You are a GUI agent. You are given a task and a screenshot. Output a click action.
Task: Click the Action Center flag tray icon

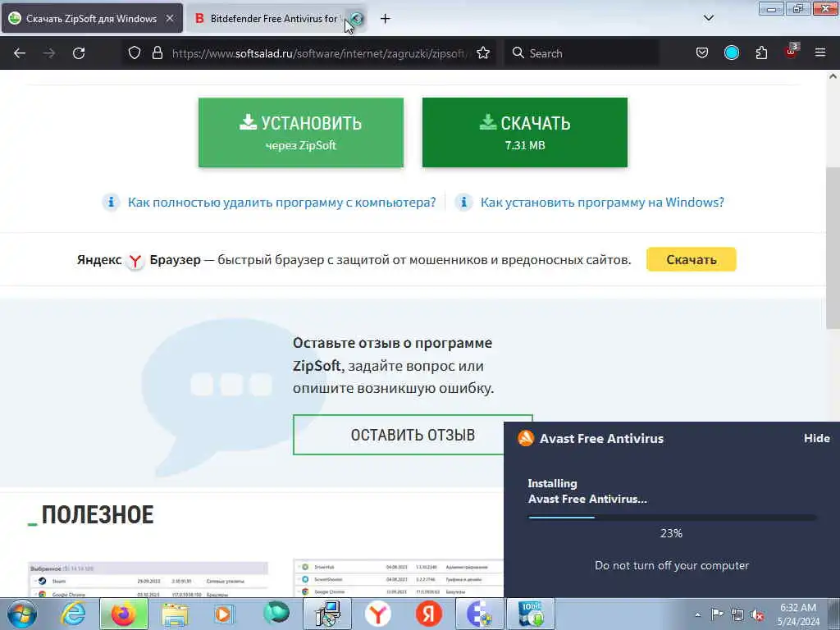[717, 614]
